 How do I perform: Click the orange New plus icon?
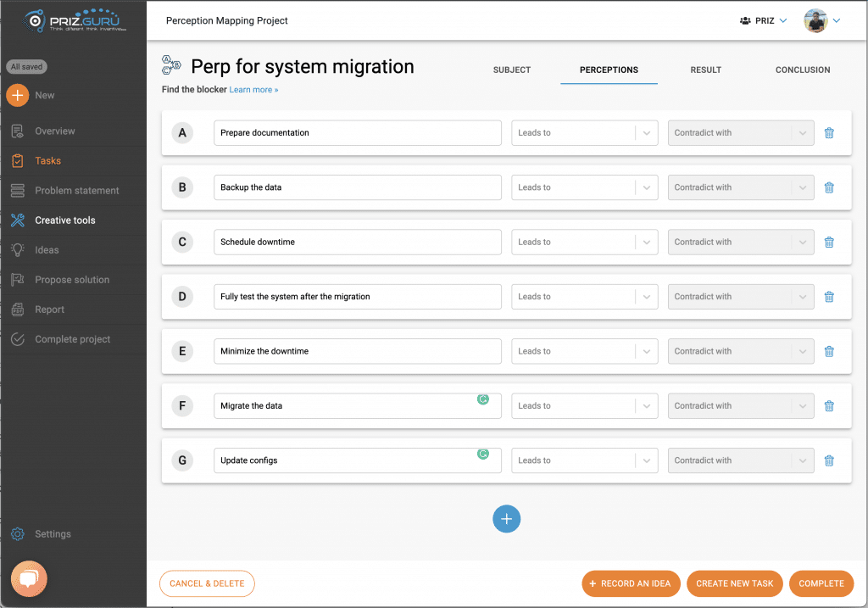coord(18,96)
